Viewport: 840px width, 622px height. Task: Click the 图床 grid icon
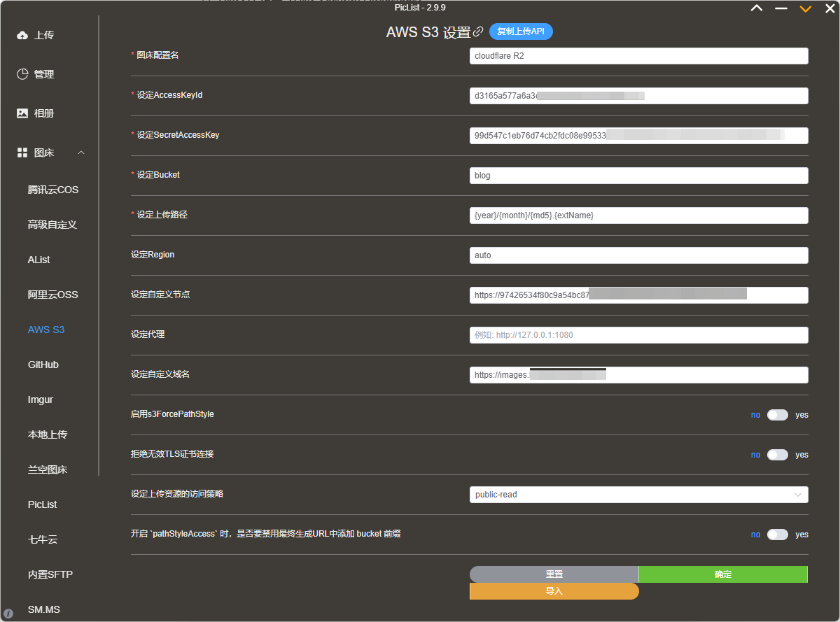22,153
